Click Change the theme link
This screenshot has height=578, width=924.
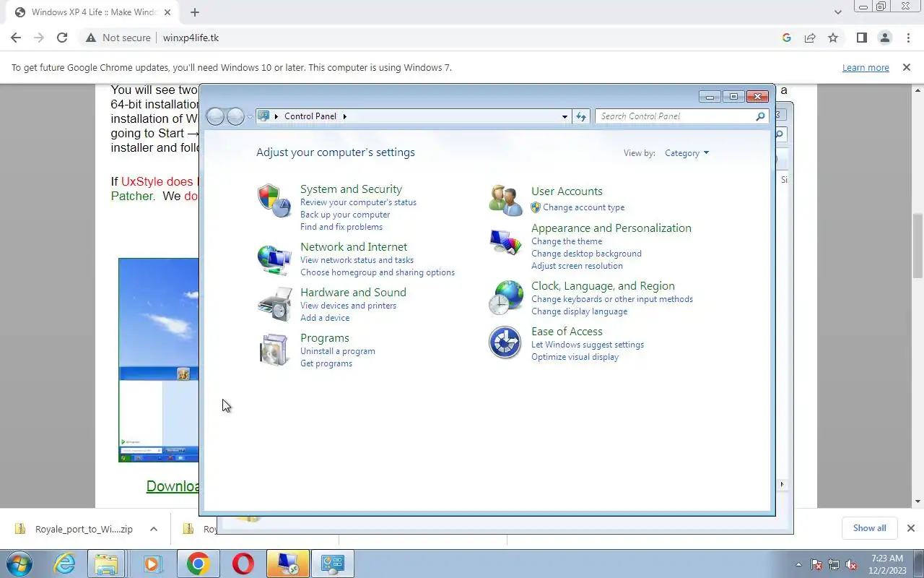(x=567, y=241)
